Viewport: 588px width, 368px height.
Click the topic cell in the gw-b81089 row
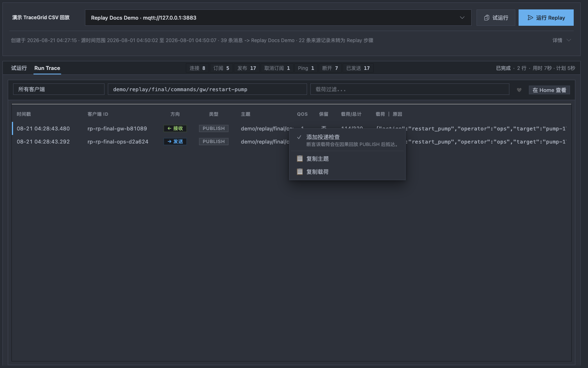click(x=265, y=128)
